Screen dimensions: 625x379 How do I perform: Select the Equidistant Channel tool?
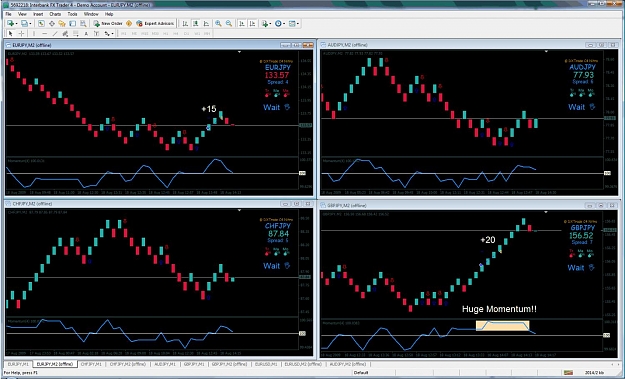[65, 33]
